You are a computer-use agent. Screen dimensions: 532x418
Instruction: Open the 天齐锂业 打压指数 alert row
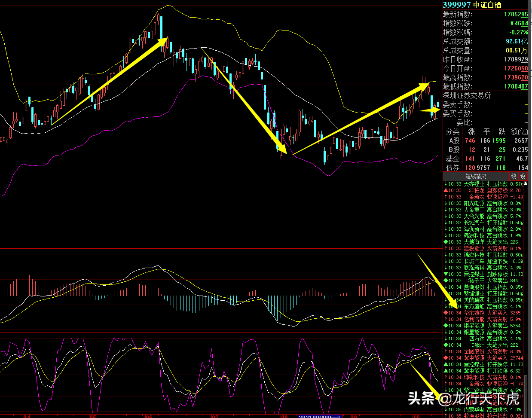pos(483,184)
